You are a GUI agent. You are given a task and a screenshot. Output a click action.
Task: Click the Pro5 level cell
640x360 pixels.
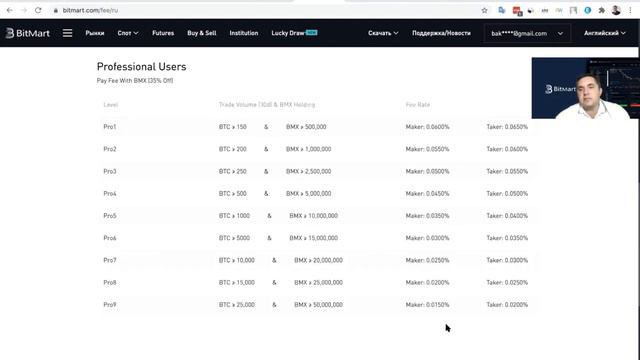[110, 216]
